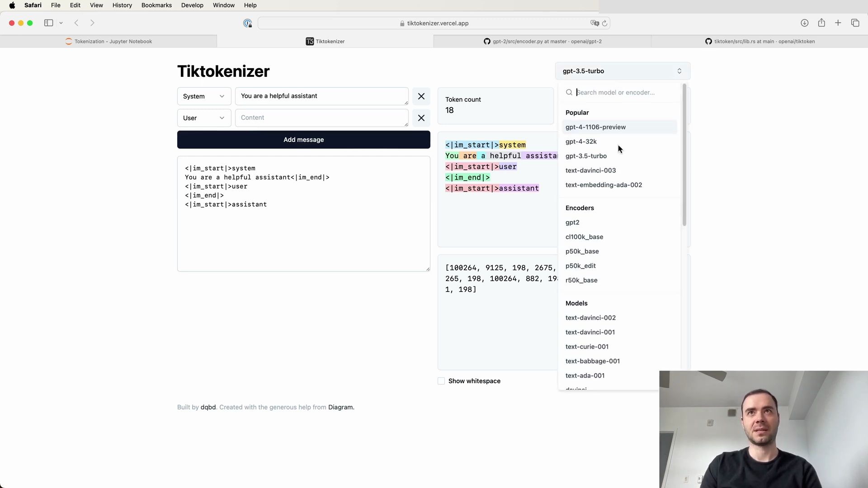868x488 pixels.
Task: Select gpt-3.5-turbo in the Popular list
Action: point(619,156)
